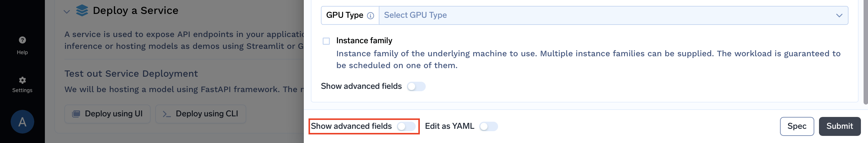The width and height of the screenshot is (868, 143).
Task: Click the form panel's vertical scrollbar
Action: (x=865, y=51)
